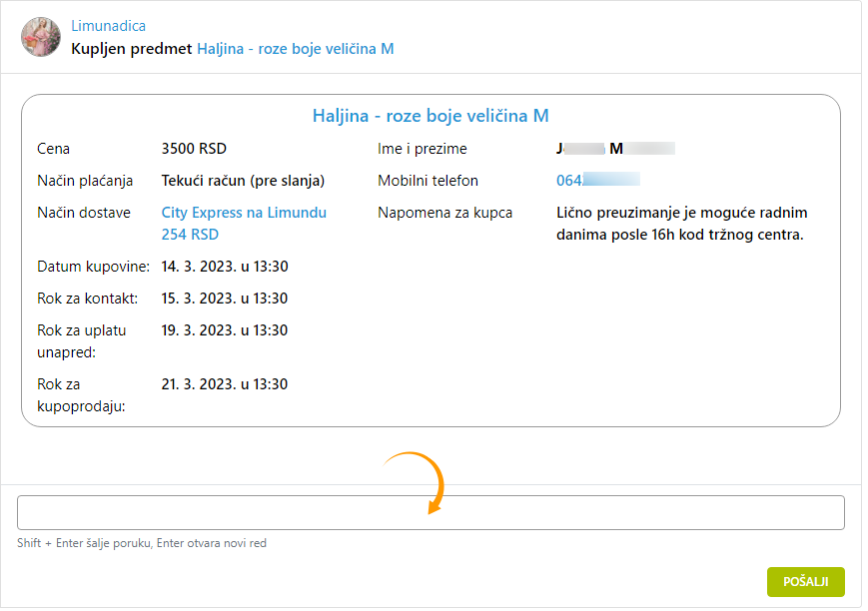Click the purchase date 14. 3. 2023. u 13:30
This screenshot has width=868, height=611.
[x=224, y=267]
